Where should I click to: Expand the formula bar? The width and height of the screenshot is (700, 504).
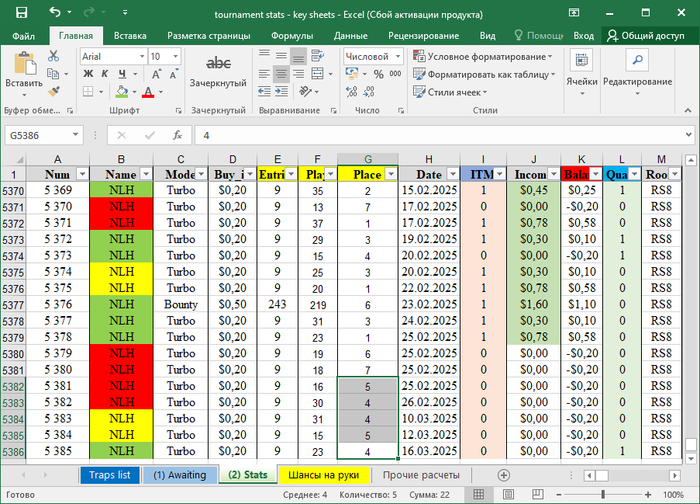(688, 135)
